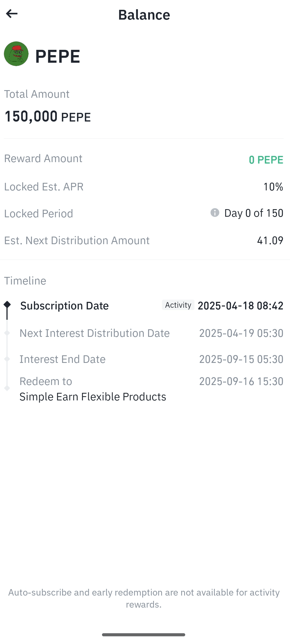Image resolution: width=290 pixels, height=644 pixels.
Task: Open the Locked Period info icon
Action: [215, 213]
